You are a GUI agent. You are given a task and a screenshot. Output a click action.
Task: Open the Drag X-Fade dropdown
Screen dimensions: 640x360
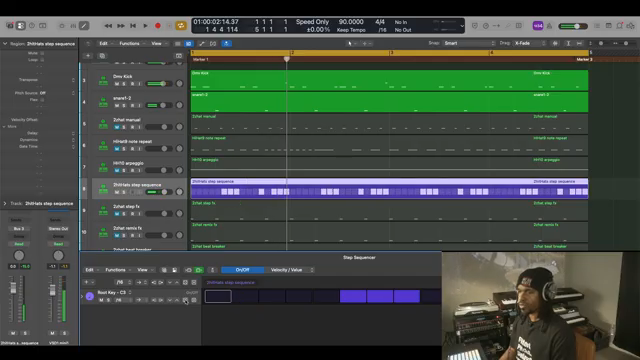529,43
